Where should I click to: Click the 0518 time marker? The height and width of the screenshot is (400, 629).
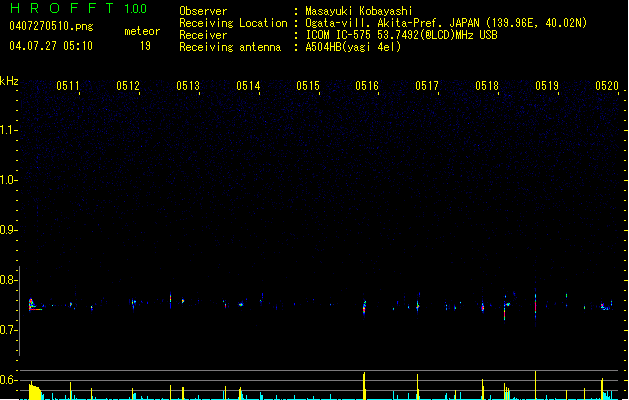tap(487, 86)
